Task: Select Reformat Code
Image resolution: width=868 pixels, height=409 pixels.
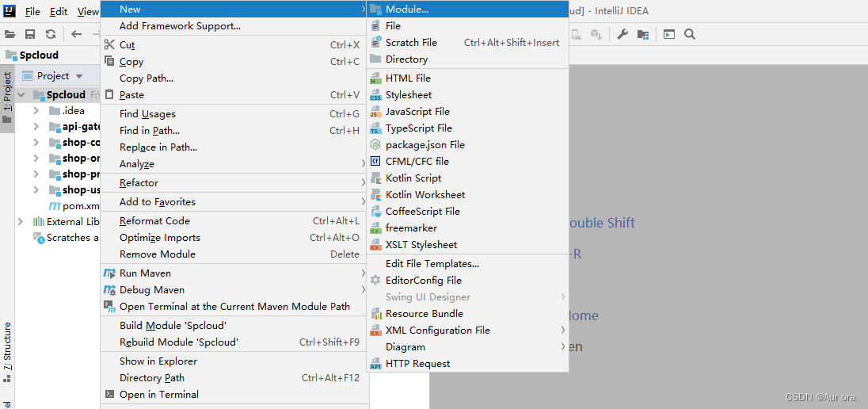Action: click(234, 220)
